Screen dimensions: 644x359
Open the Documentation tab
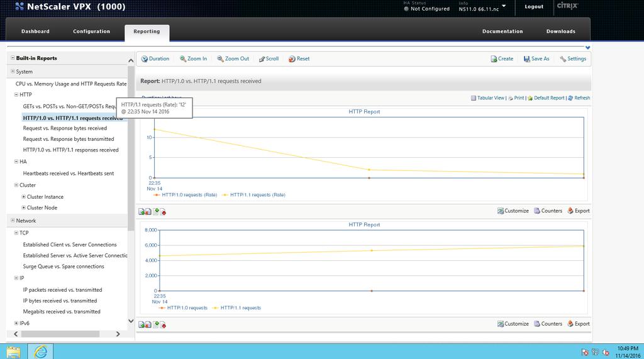click(502, 31)
